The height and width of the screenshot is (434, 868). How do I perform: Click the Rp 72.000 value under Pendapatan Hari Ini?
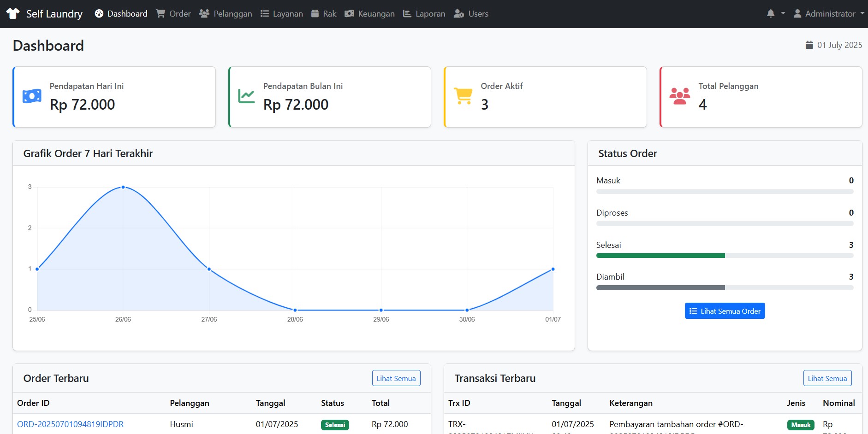[82, 105]
